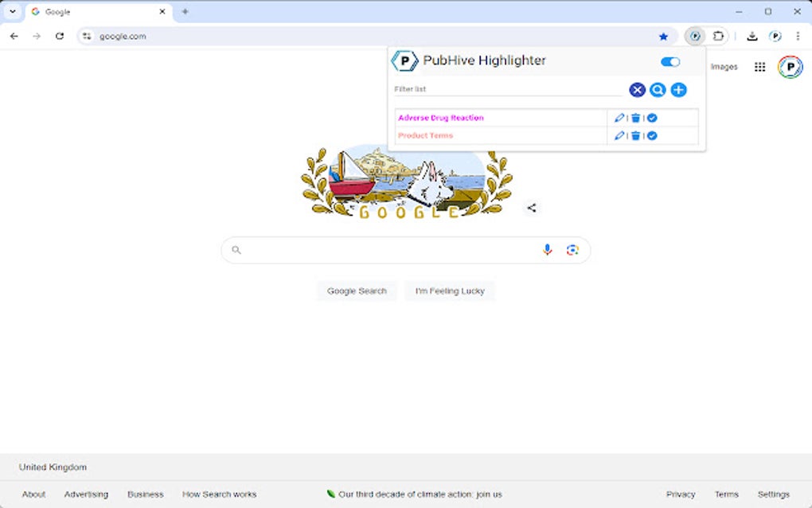Open the search icon in PubHive Highlighter
This screenshot has width=812, height=508.
(x=658, y=89)
